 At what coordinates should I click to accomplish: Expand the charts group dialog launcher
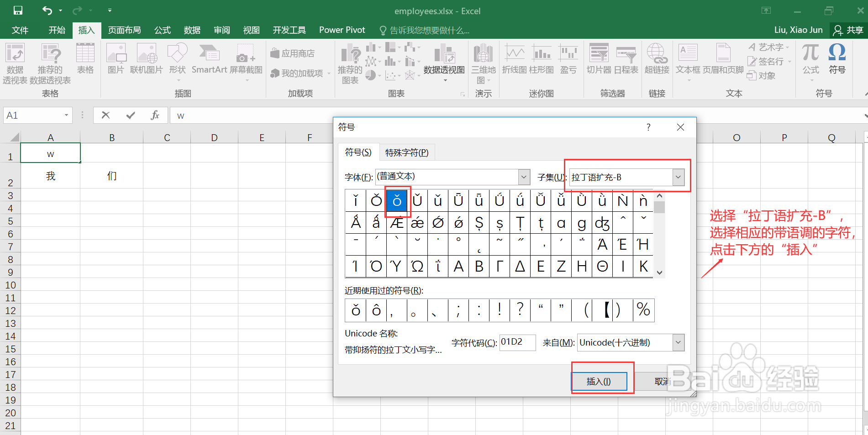point(463,94)
